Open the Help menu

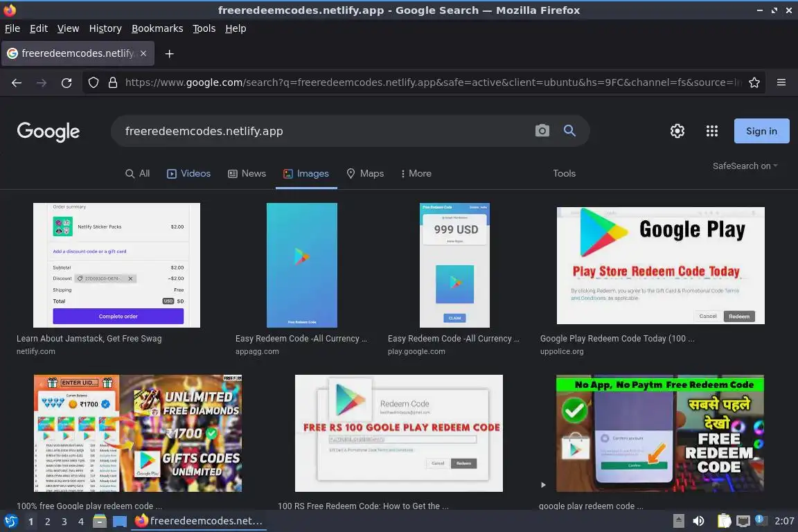(236, 28)
